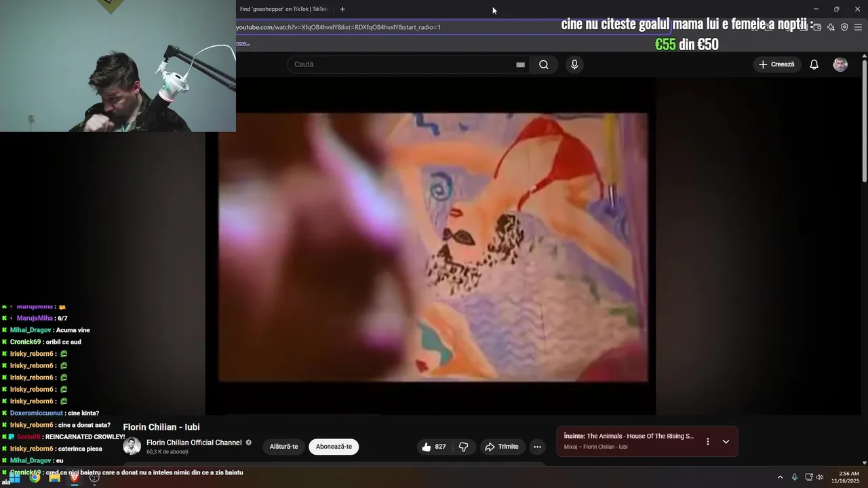Open Brave browser taskbar icon
The height and width of the screenshot is (488, 868).
click(x=75, y=477)
